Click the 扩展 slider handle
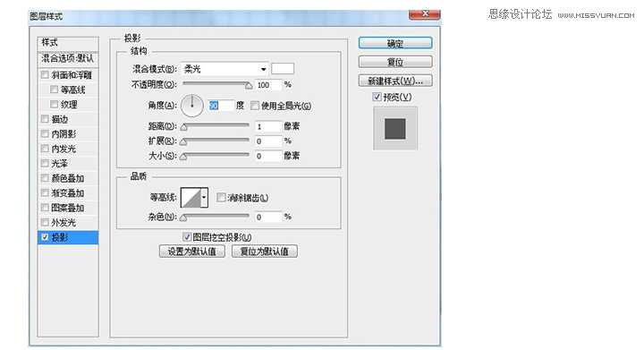 tap(184, 142)
